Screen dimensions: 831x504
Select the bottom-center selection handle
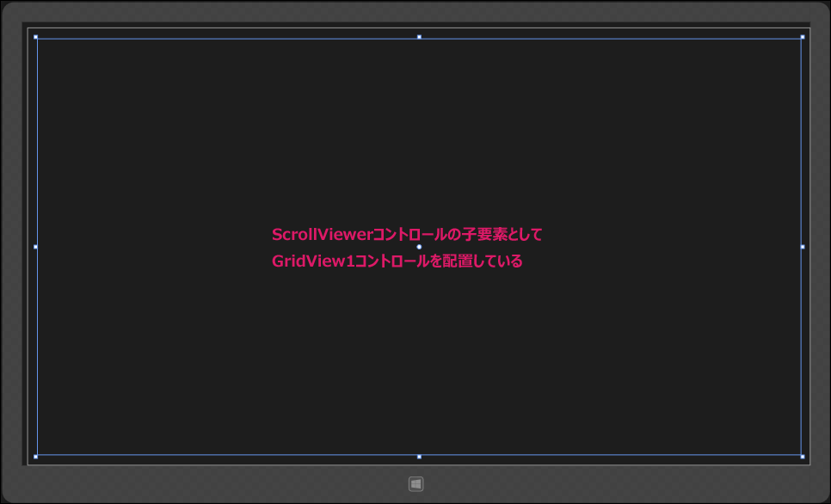coord(419,457)
